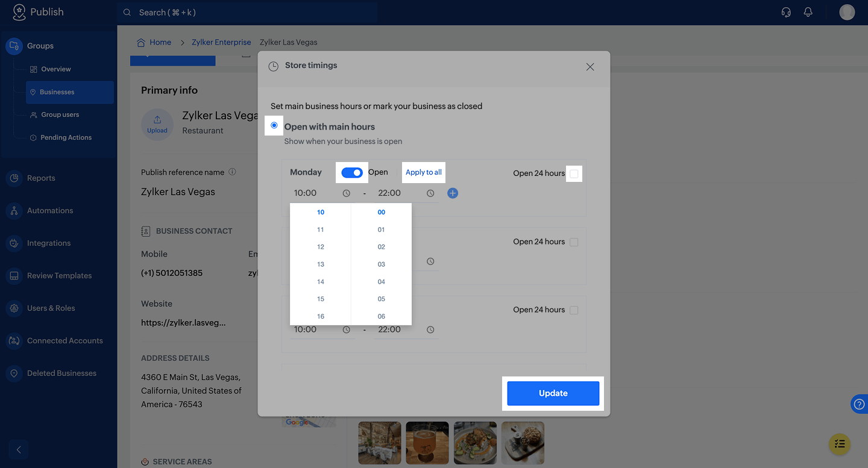Click the Service Areas pin icon

pyautogui.click(x=145, y=462)
